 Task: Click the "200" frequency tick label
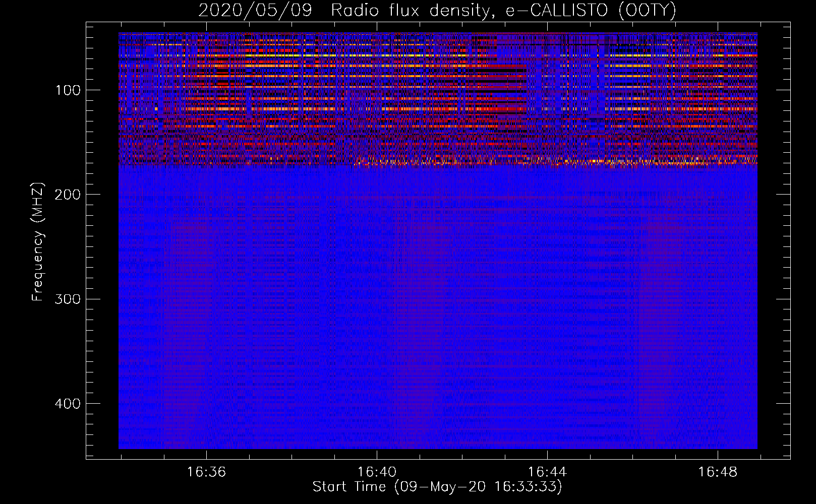(68, 195)
